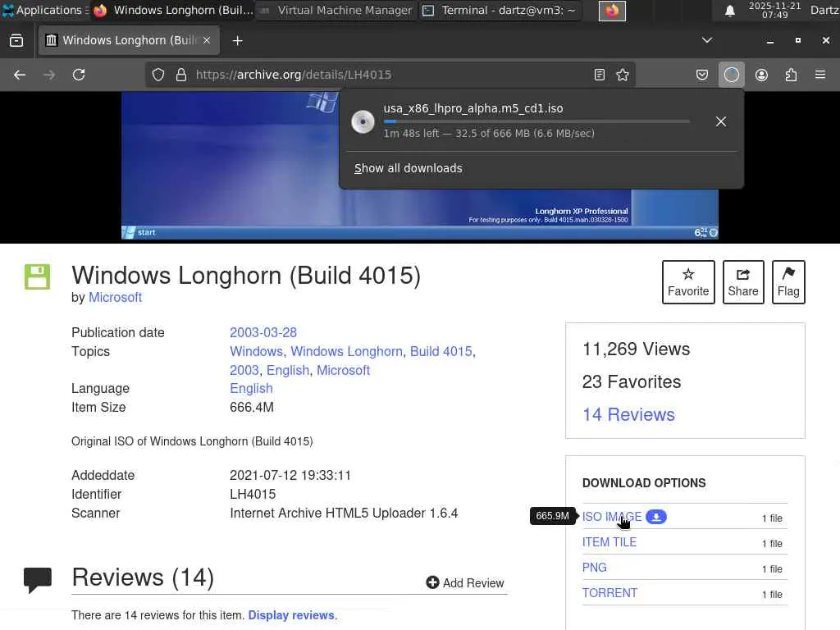Click the Firefox icon in panel
Viewport: 840px width, 630px height.
point(612,11)
